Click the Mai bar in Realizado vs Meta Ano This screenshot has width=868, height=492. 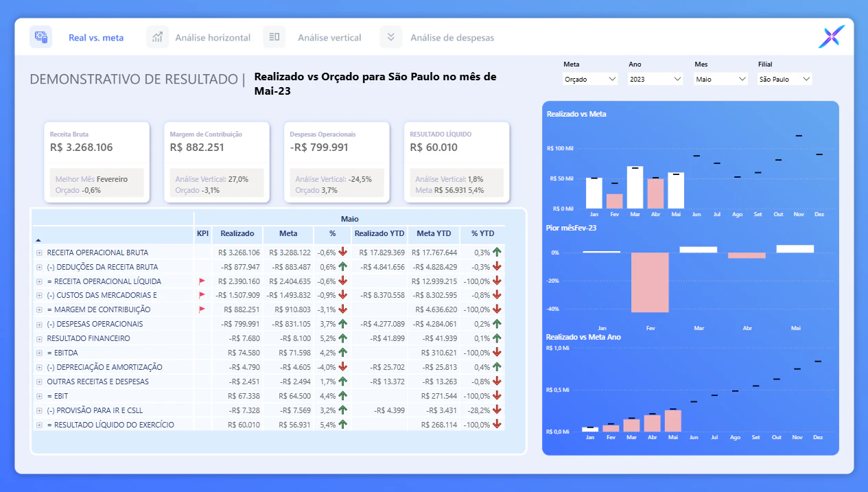coord(672,421)
